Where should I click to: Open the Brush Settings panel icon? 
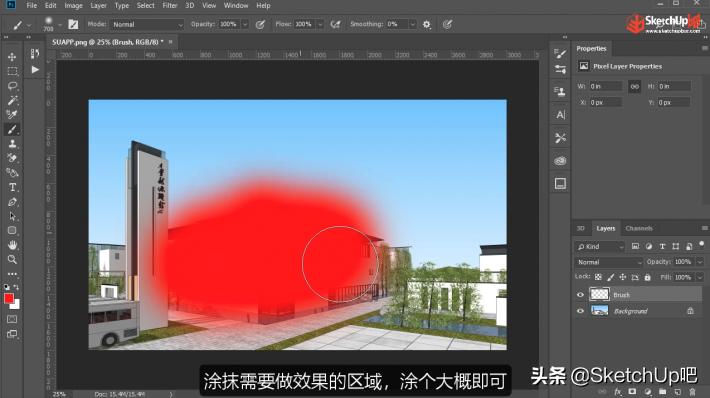[x=560, y=54]
